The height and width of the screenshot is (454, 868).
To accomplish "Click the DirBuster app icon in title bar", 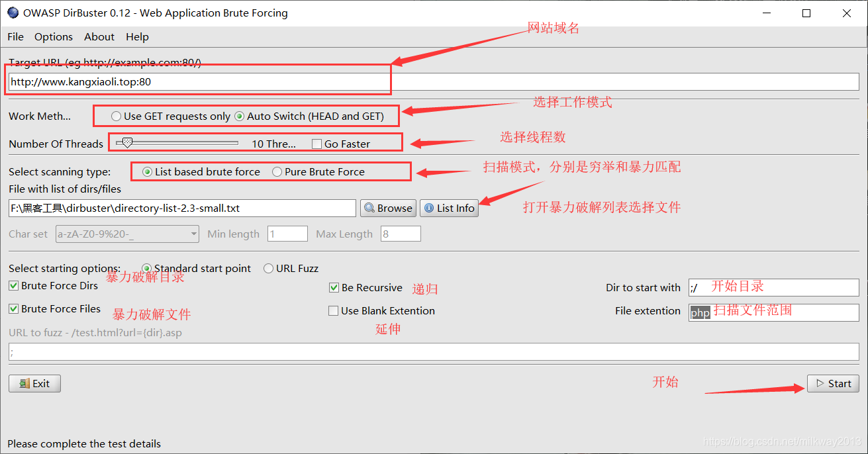I will pos(13,13).
